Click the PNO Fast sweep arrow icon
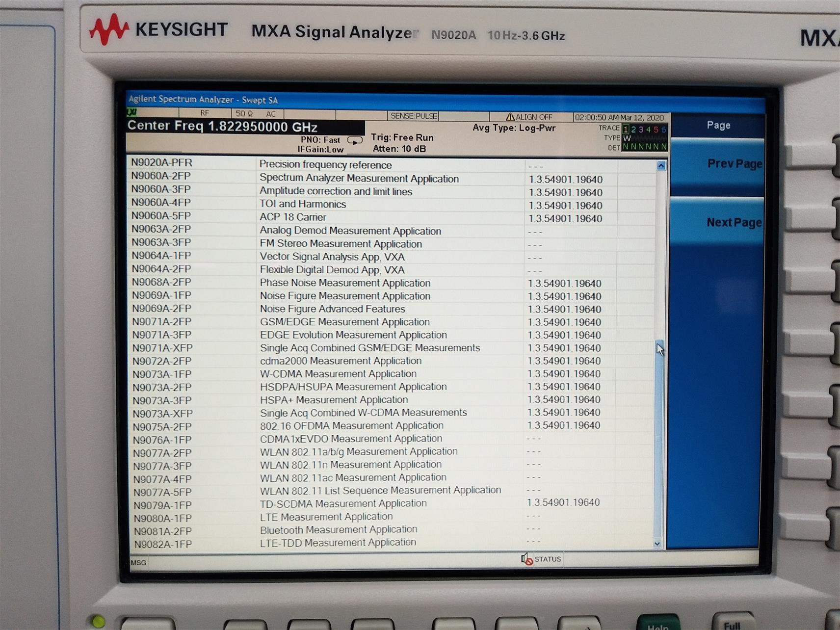Viewport: 840px width, 630px height. (355, 141)
